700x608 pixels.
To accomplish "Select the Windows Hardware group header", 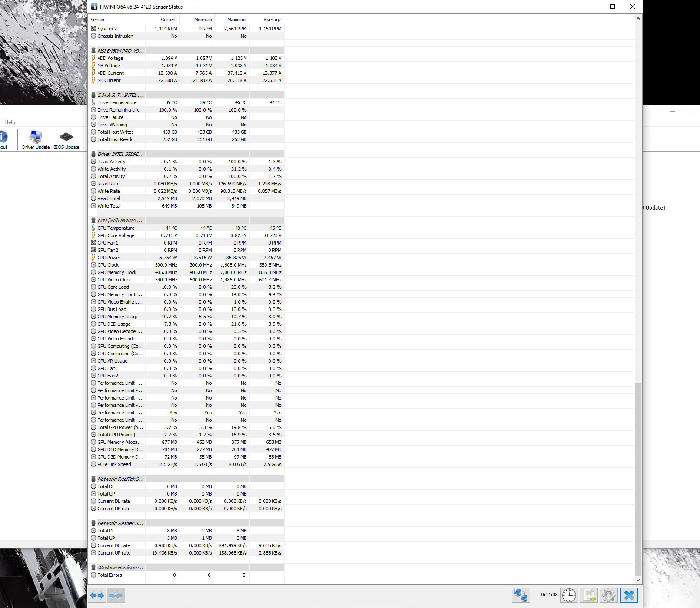I will point(187,568).
